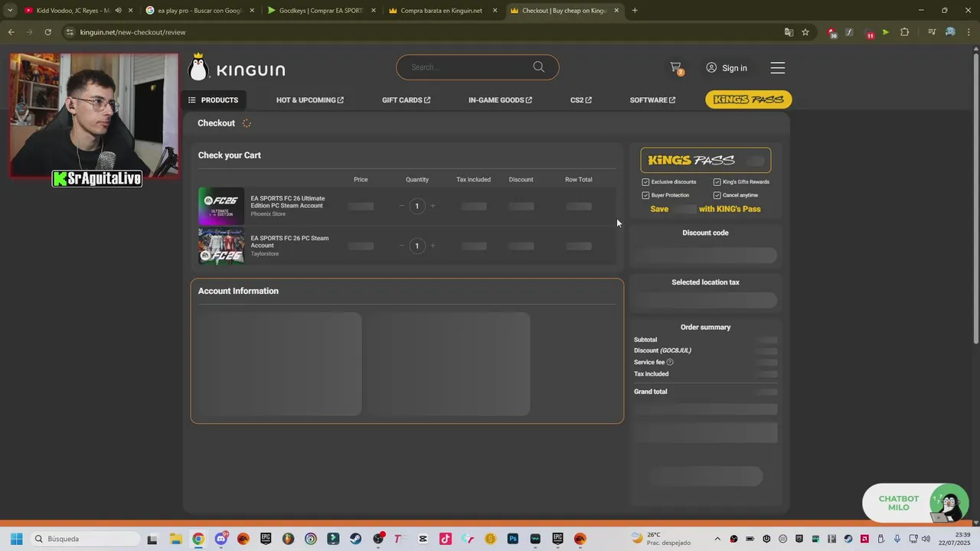This screenshot has width=980, height=551.
Task: Expand the PRODUCTS menu
Action: coord(214,100)
